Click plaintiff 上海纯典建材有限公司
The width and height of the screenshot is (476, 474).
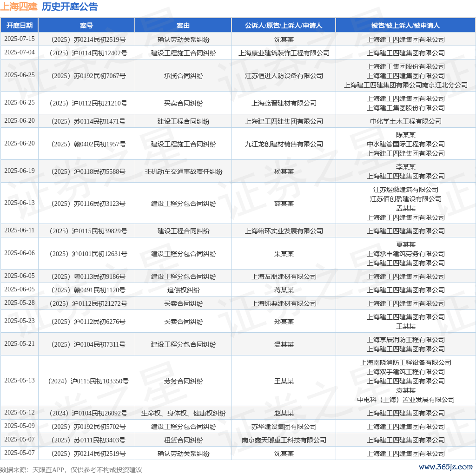(x=284, y=303)
